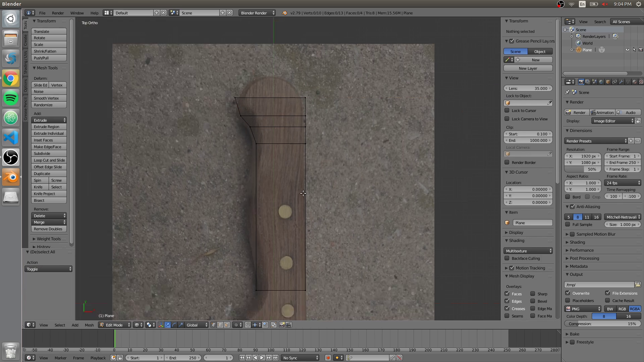Open the Modifiers wrench tab
Screen dimensions: 644x362
621,82
